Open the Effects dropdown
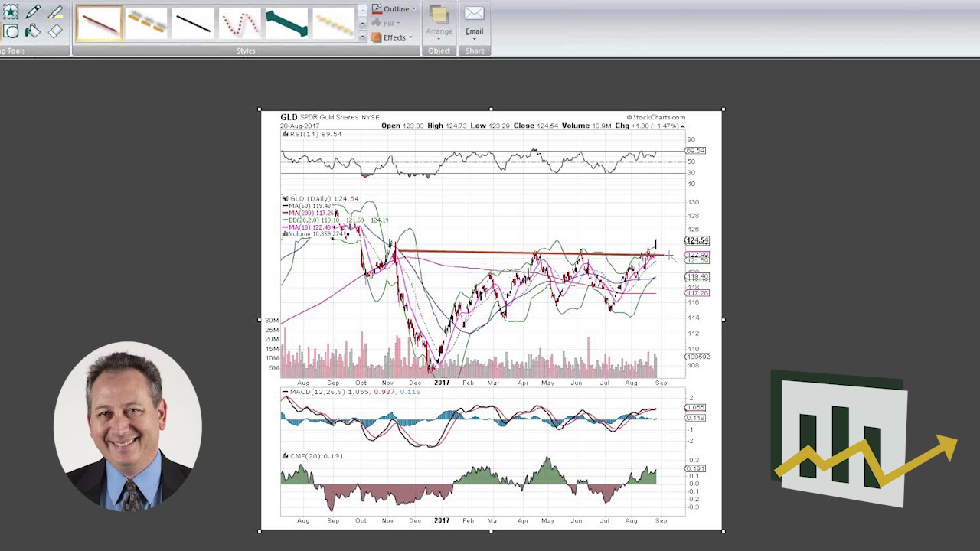The image size is (980, 551). [x=392, y=37]
